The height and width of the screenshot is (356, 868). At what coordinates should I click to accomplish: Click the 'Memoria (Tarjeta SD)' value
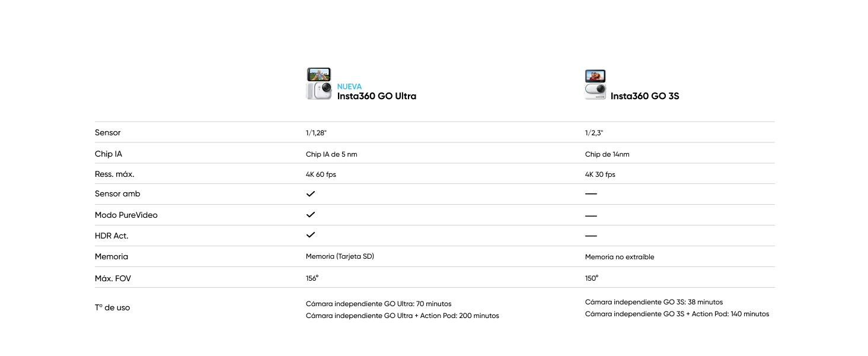coord(340,256)
